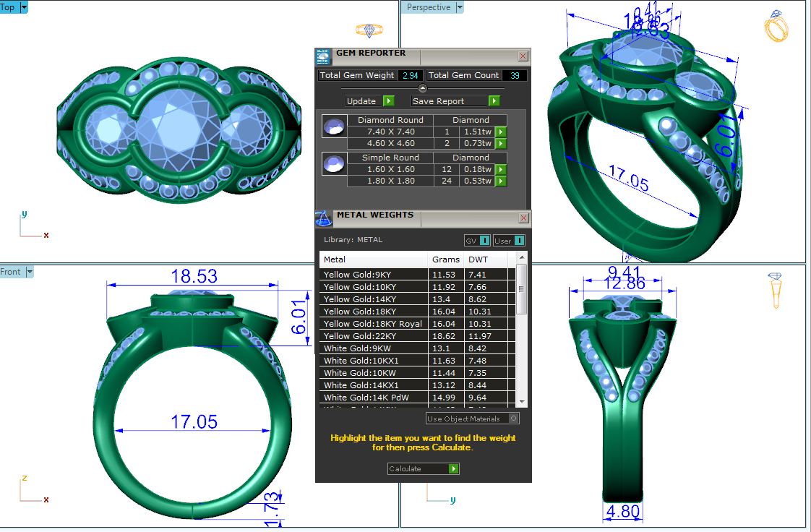Click the gem icon in Top viewport
The height and width of the screenshot is (532, 811).
point(369,30)
